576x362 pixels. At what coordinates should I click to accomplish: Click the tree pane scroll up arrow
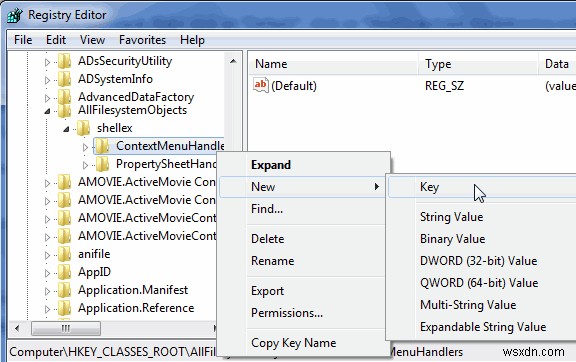pyautogui.click(x=233, y=61)
